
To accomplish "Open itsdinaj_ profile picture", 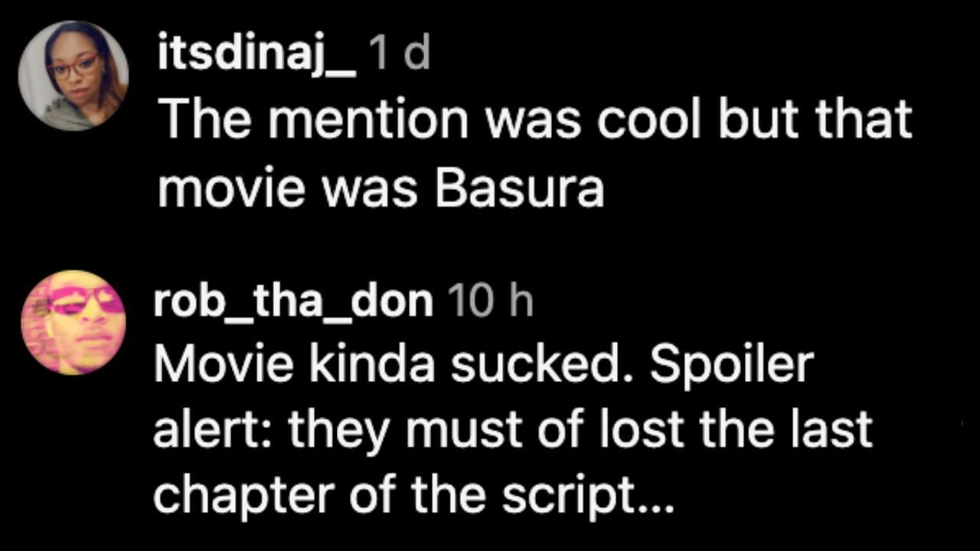I will (x=73, y=76).
